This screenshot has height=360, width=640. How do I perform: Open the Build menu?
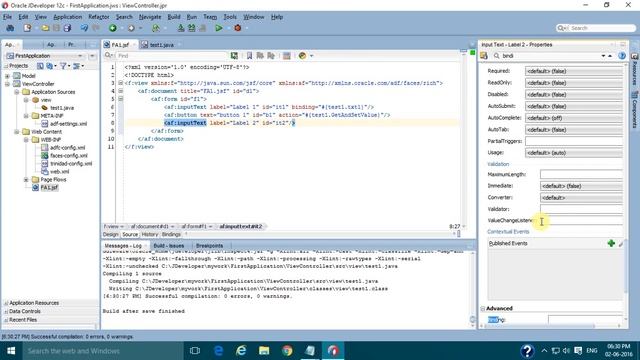tap(174, 17)
